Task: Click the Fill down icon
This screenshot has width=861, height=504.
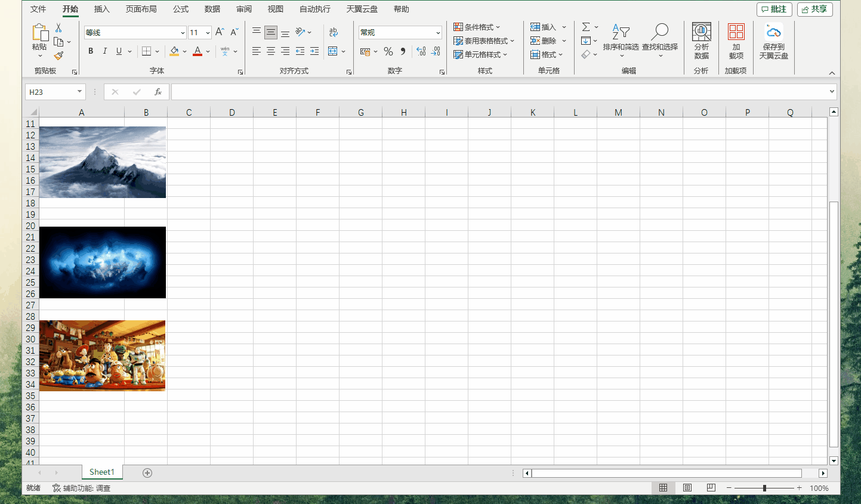Action: click(586, 41)
